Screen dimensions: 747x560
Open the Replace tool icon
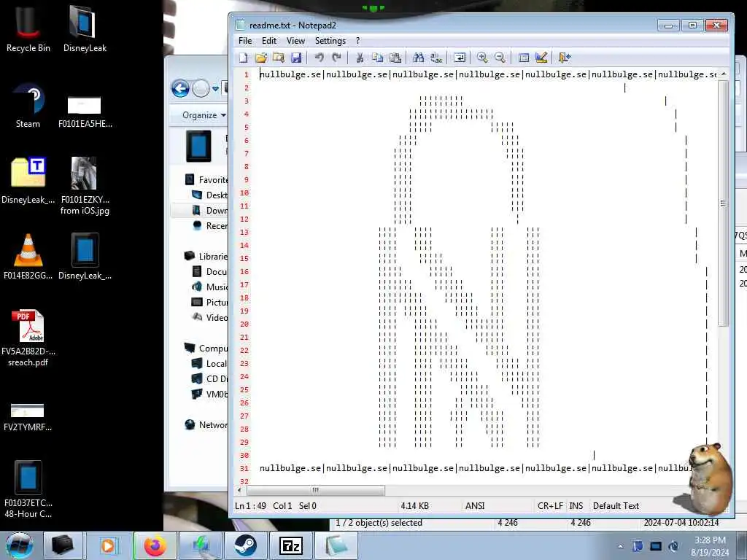pyautogui.click(x=436, y=58)
